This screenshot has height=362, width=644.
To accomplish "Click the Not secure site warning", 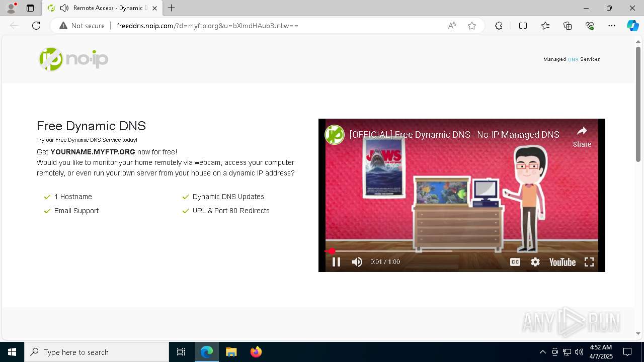I will 82,26.
